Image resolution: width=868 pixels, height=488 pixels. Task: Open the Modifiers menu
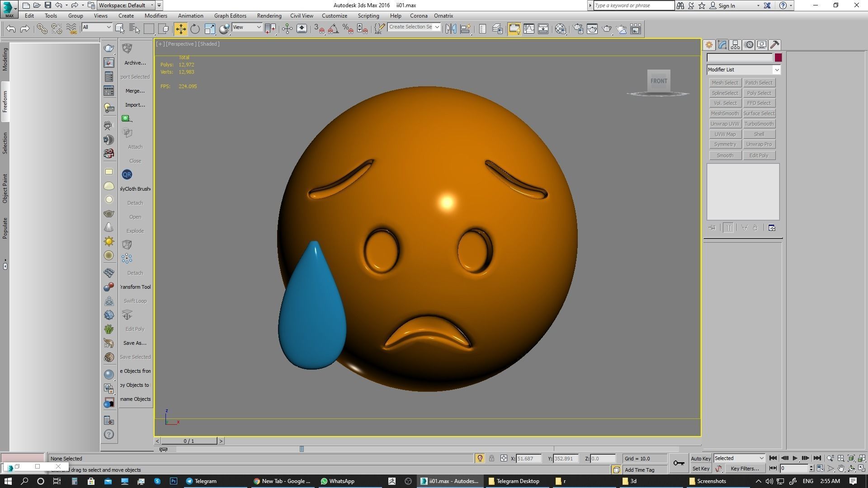[x=156, y=16]
